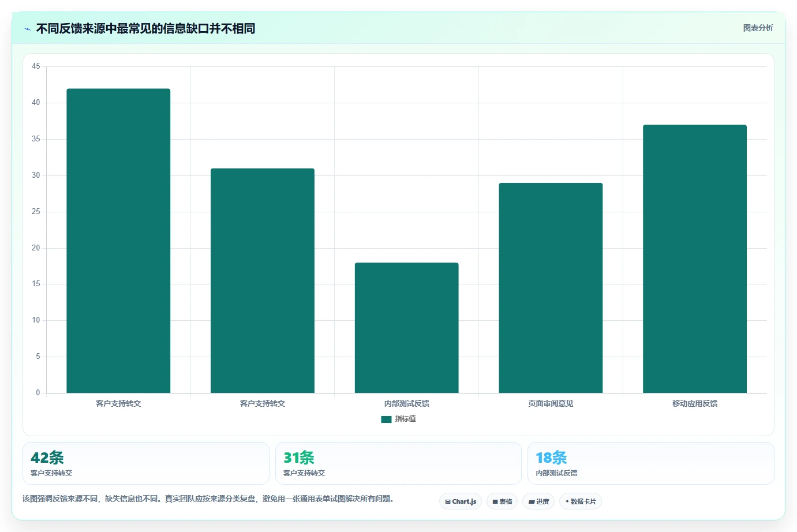Select the 表格 tag chip
Viewport: 797px width, 532px height.
pyautogui.click(x=502, y=501)
